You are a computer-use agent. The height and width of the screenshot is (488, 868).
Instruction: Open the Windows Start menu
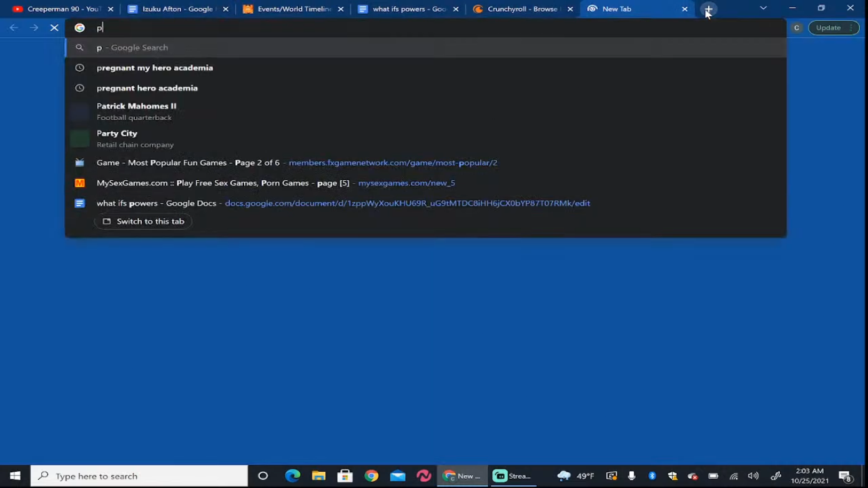pyautogui.click(x=15, y=476)
